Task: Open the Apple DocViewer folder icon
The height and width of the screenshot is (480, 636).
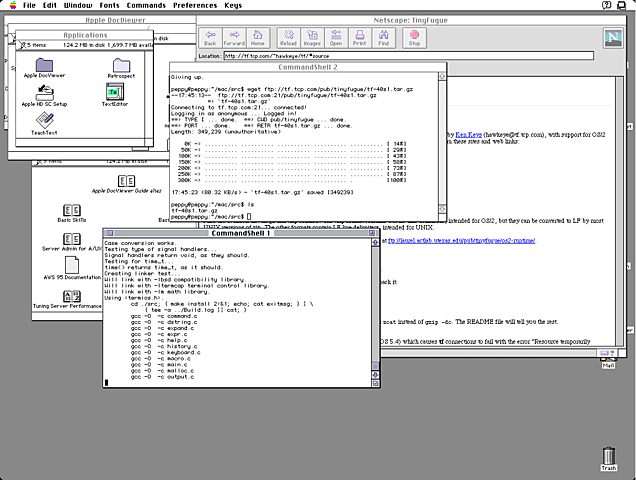Action: pyautogui.click(x=44, y=65)
